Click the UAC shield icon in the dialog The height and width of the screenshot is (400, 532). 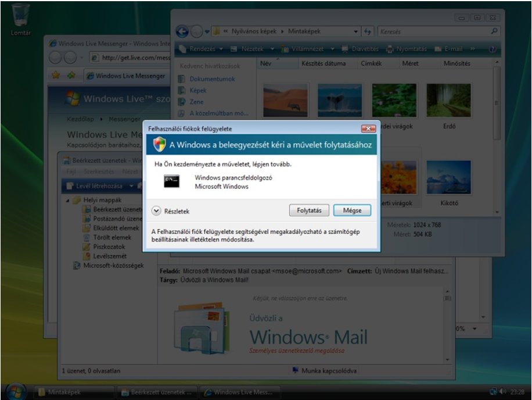159,144
